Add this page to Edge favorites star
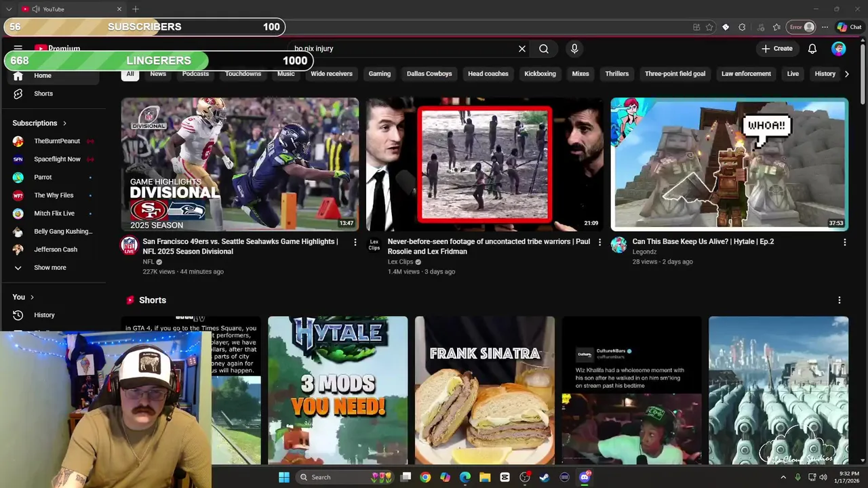This screenshot has height=488, width=868. coord(709,27)
